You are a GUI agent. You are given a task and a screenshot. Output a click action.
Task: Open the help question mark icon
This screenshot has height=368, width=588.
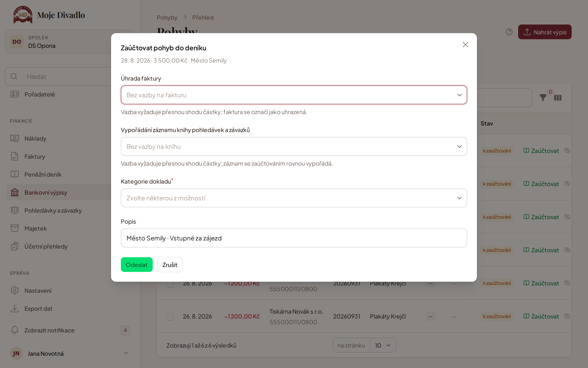point(509,32)
